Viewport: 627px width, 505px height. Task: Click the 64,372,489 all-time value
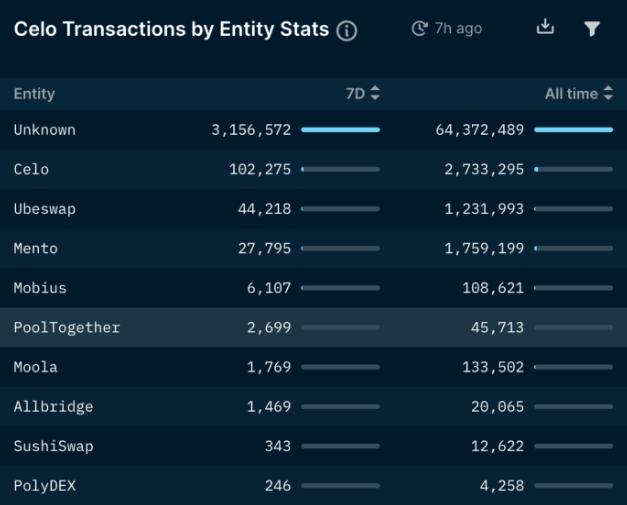[x=479, y=130]
